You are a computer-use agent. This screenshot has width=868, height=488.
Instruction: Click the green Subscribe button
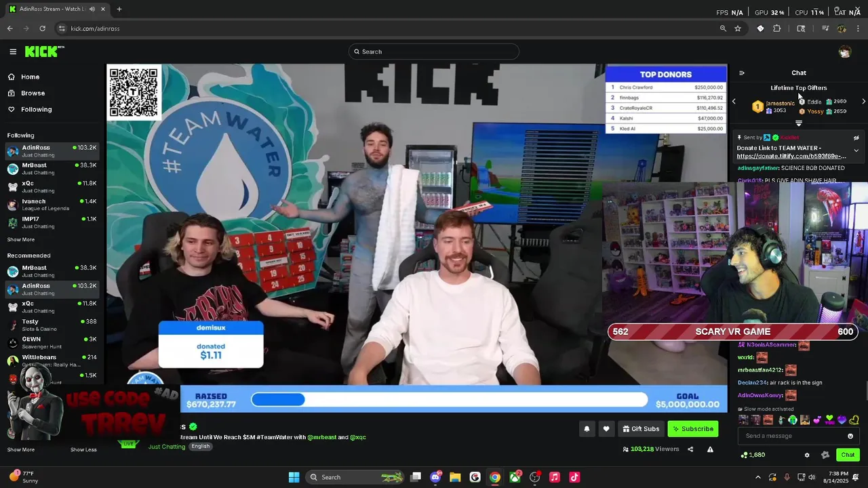coord(692,428)
